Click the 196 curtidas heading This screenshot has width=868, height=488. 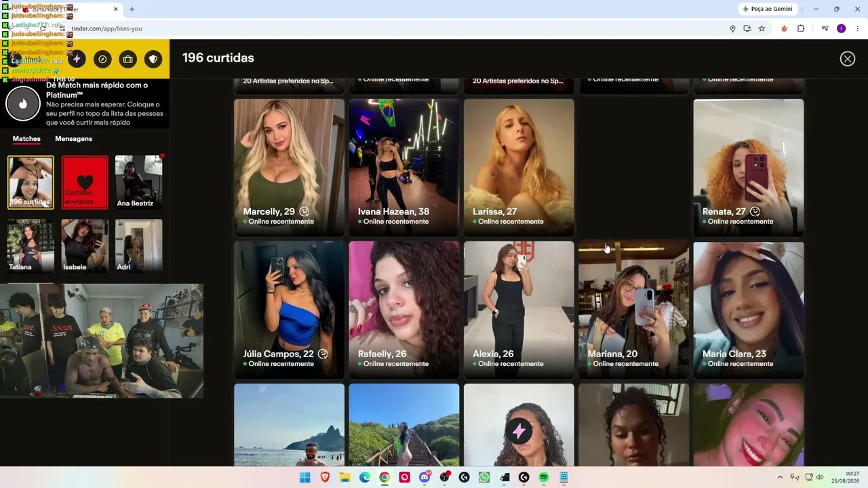pyautogui.click(x=218, y=58)
